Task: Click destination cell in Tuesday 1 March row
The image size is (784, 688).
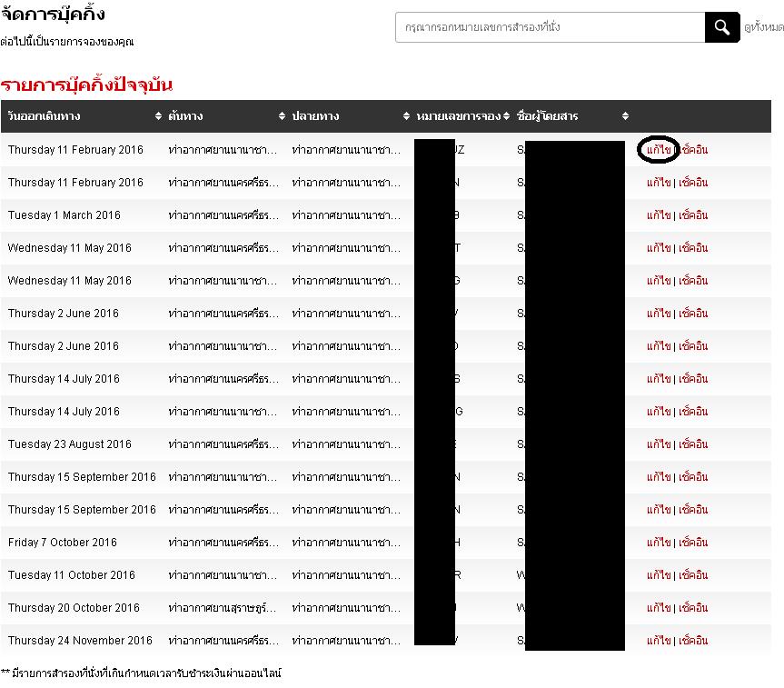Action: click(346, 215)
